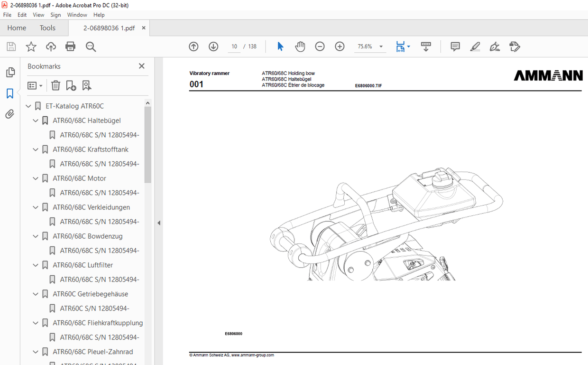This screenshot has height=365, width=588.
Task: Open the ATR60/68C Kraftstofftank bookmark
Action: point(91,150)
